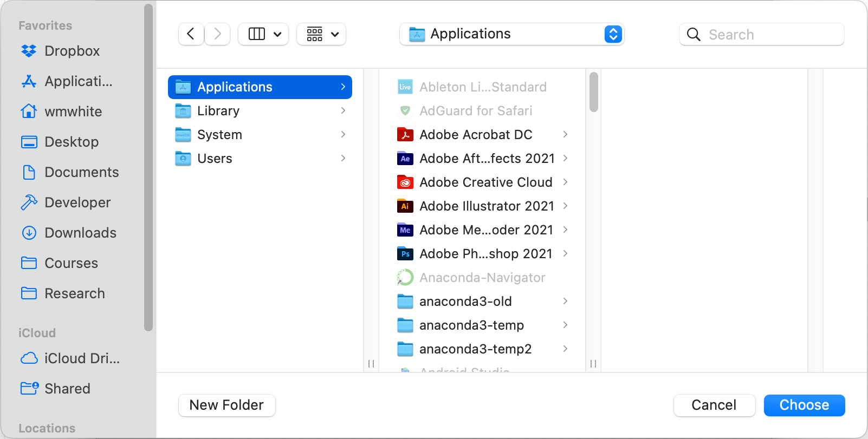Open iCloud Drive from the sidebar
This screenshot has height=439, width=868.
[81, 358]
